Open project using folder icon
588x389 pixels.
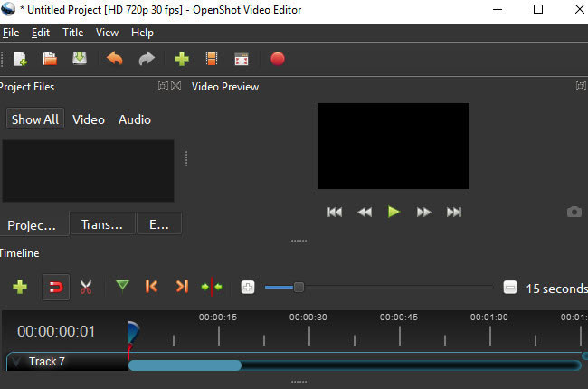pos(50,59)
